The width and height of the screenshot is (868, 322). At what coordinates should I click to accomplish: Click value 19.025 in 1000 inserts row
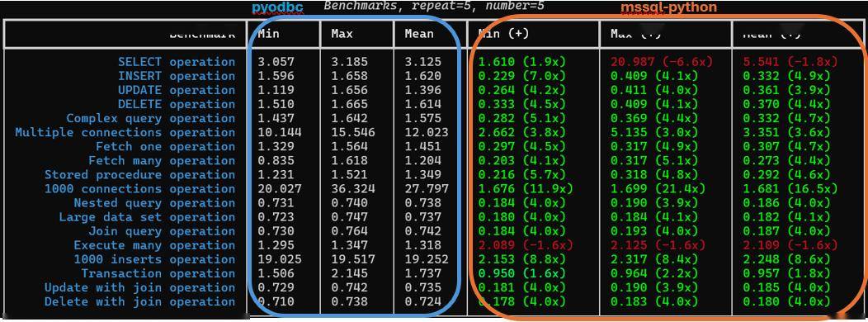coord(280,259)
